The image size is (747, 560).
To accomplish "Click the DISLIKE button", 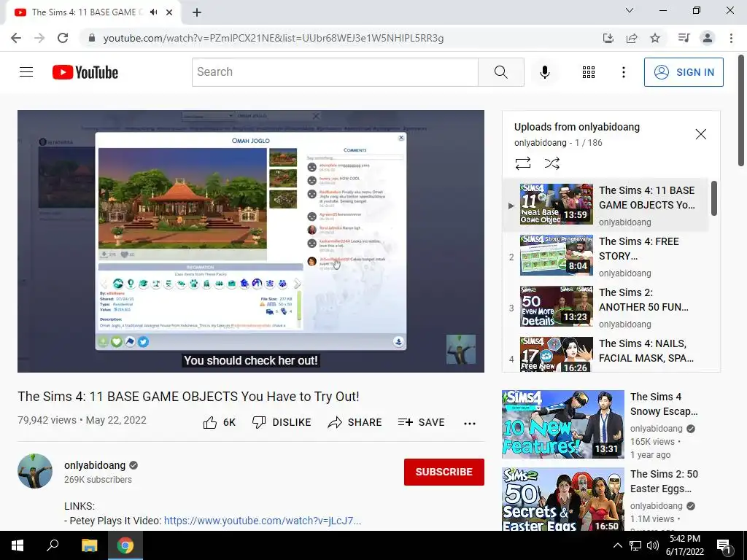I will [x=282, y=422].
